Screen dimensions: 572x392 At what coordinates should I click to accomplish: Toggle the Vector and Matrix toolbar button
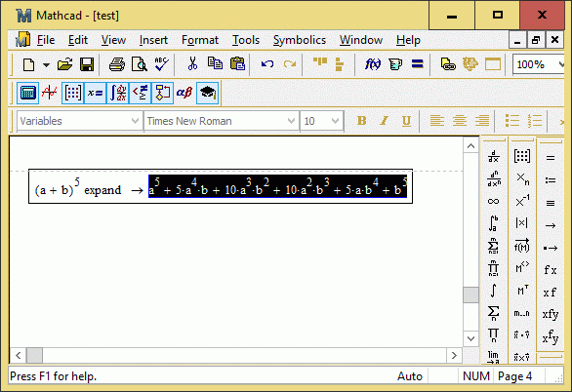pos(72,93)
